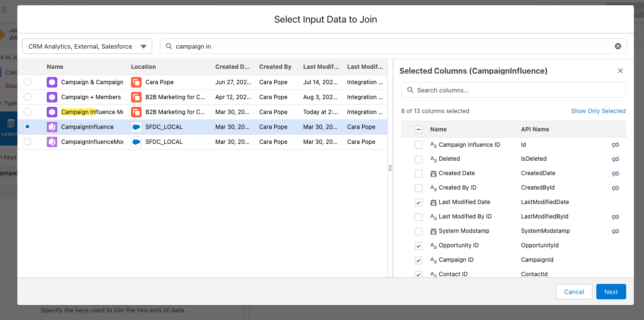Click orange app icon beside Cara Pope location
Image resolution: width=644 pixels, height=320 pixels.
136,82
